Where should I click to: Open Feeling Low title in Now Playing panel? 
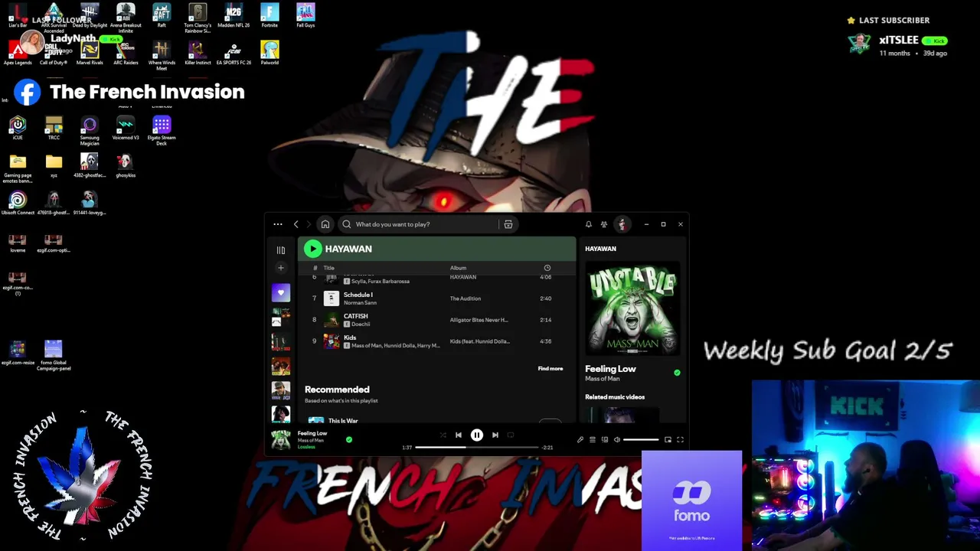point(610,369)
